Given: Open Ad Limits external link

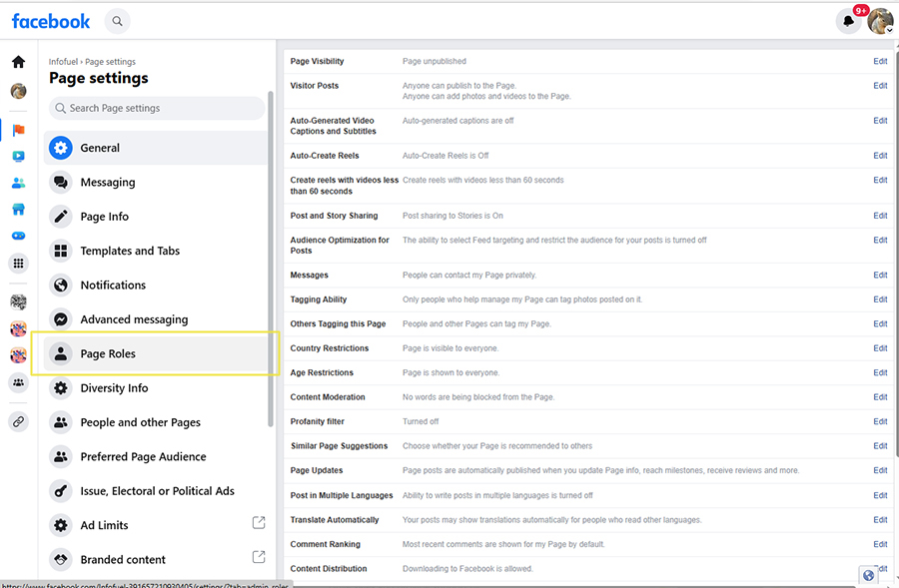Looking at the screenshot, I should pyautogui.click(x=258, y=524).
